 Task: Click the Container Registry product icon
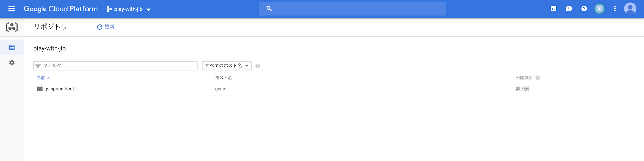(12, 27)
